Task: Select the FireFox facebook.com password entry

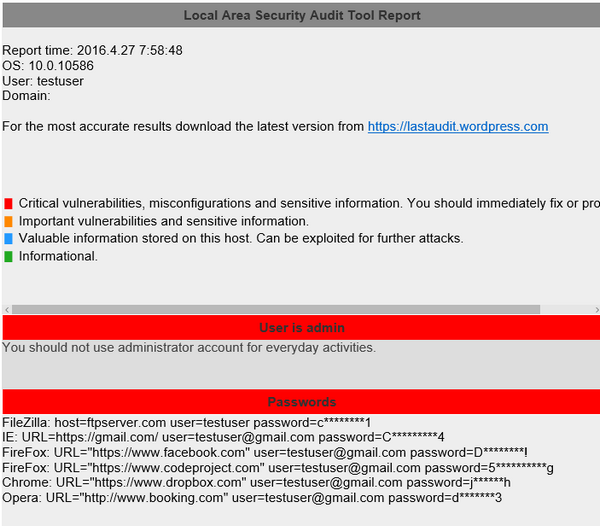Action: tap(265, 452)
